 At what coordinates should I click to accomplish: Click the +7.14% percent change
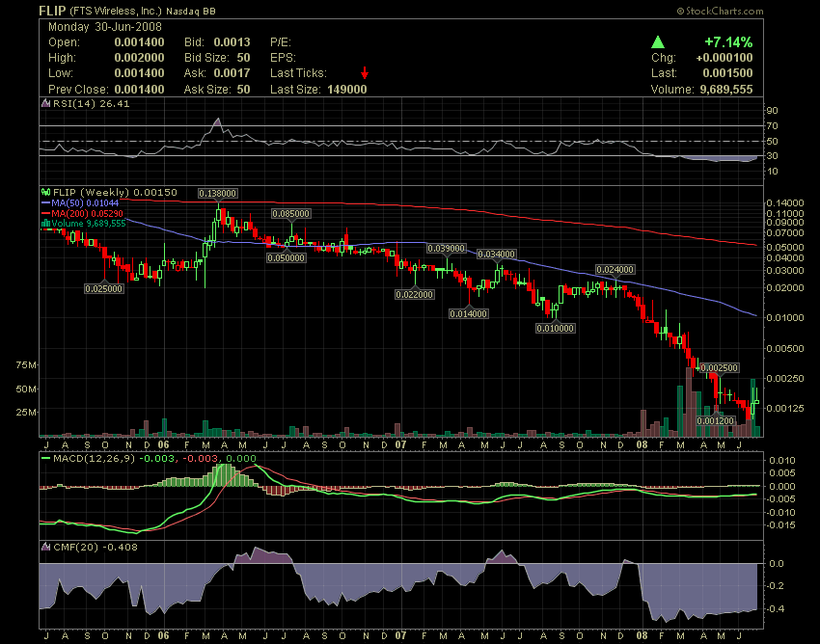pos(728,41)
